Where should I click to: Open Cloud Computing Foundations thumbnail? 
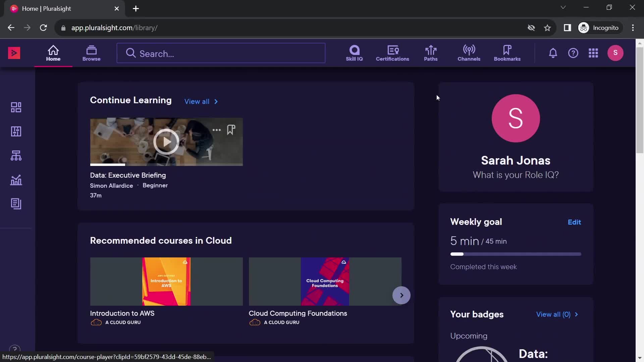click(x=325, y=282)
